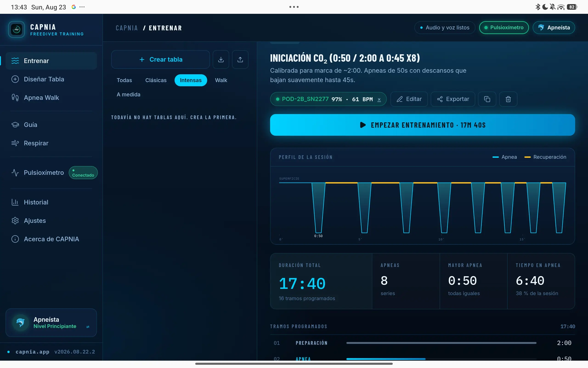Click the three-dot multitasking handle at top

294,7
